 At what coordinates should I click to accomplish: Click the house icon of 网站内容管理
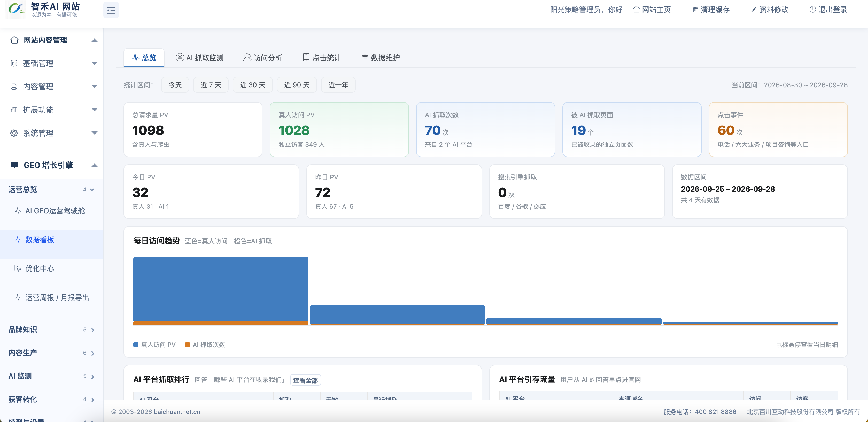click(x=14, y=40)
